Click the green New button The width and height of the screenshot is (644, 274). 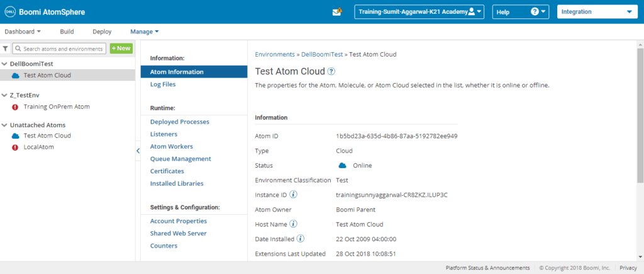pyautogui.click(x=121, y=49)
